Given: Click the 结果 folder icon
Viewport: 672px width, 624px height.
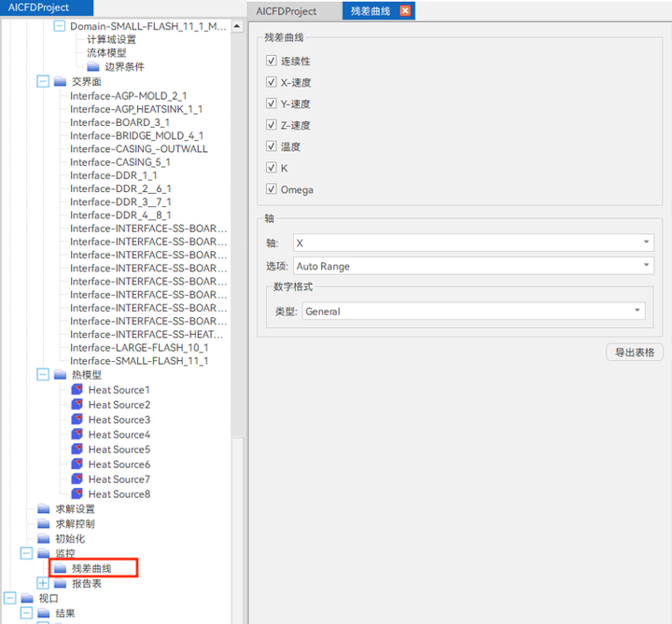Looking at the screenshot, I should click(44, 613).
